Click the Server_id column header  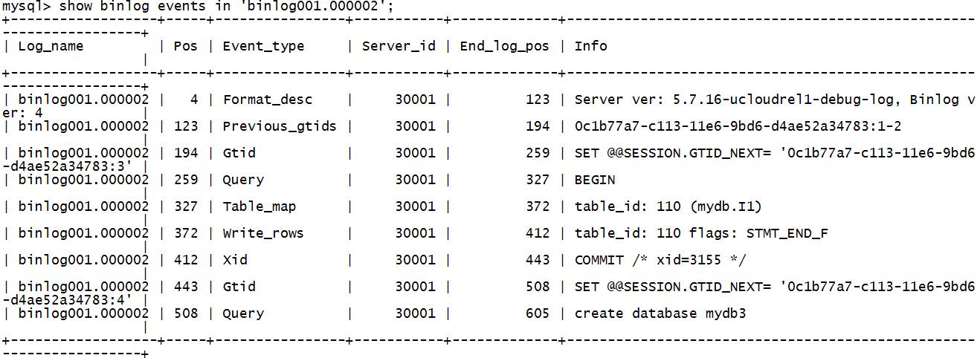tap(399, 46)
